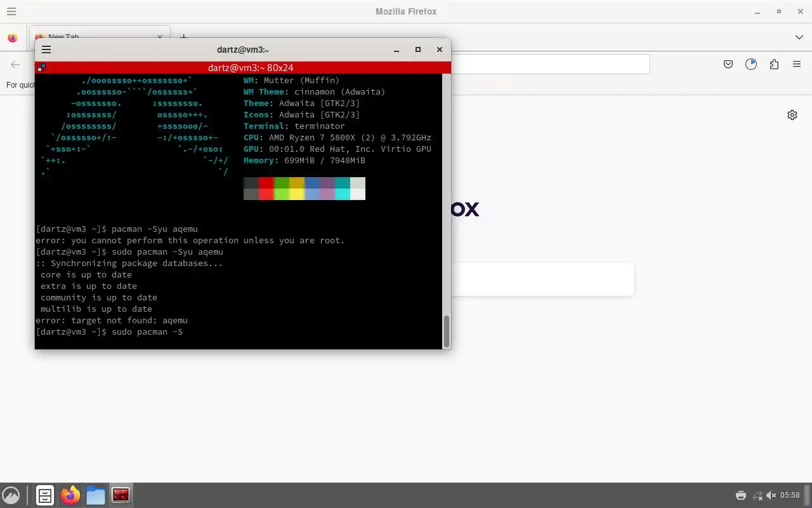Viewport: 812px width, 508px height.
Task: Click the 'Terminal: terminator' line
Action: click(294, 126)
